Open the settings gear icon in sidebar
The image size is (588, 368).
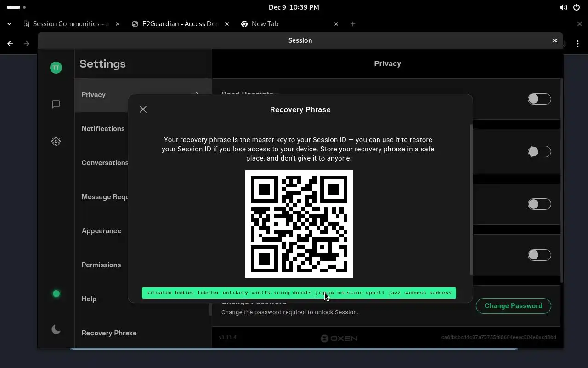(x=56, y=141)
